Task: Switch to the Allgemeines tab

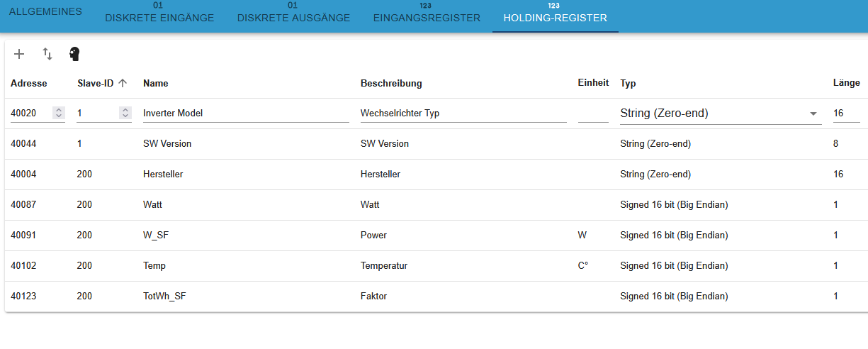Action: point(45,12)
